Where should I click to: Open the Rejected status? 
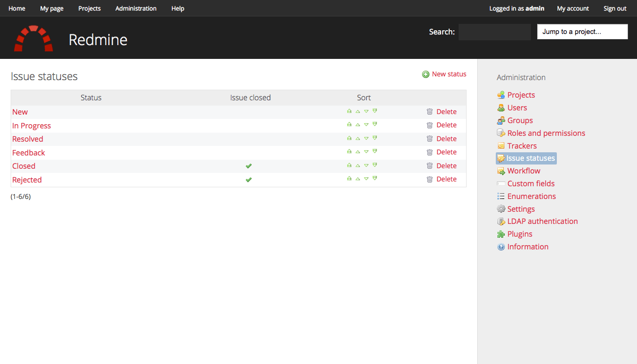tap(27, 180)
